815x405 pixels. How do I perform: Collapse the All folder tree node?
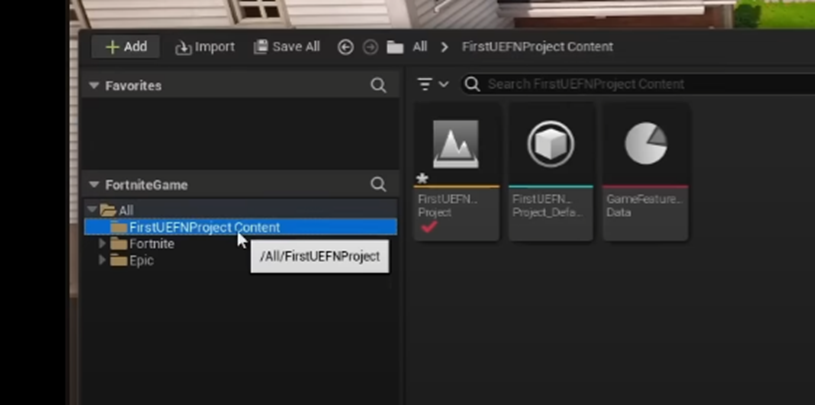[92, 210]
